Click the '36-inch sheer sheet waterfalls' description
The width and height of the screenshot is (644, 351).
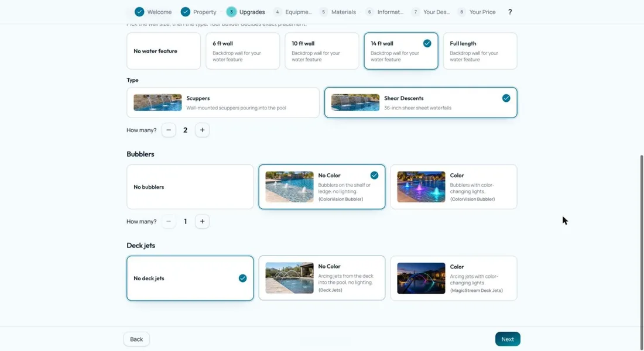417,108
